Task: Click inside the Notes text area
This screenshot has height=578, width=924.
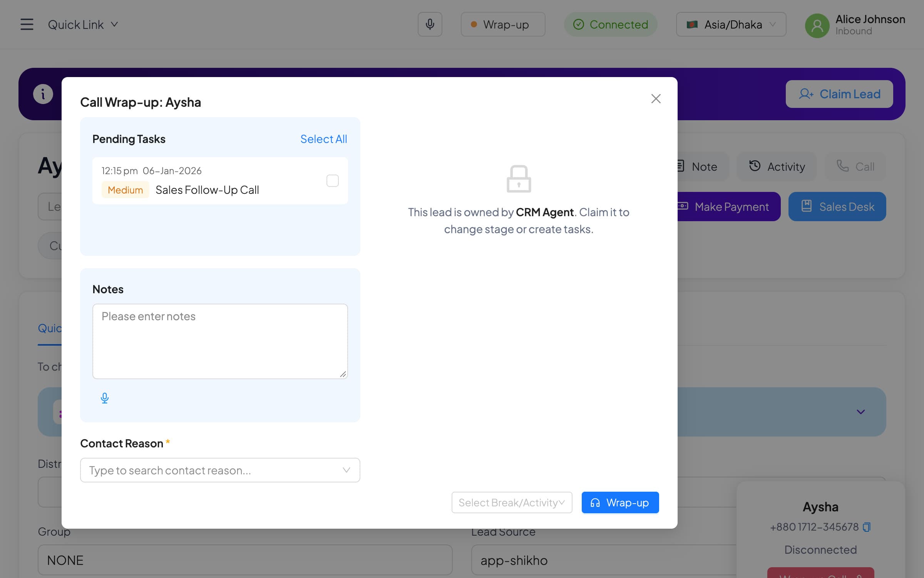Action: pos(220,341)
